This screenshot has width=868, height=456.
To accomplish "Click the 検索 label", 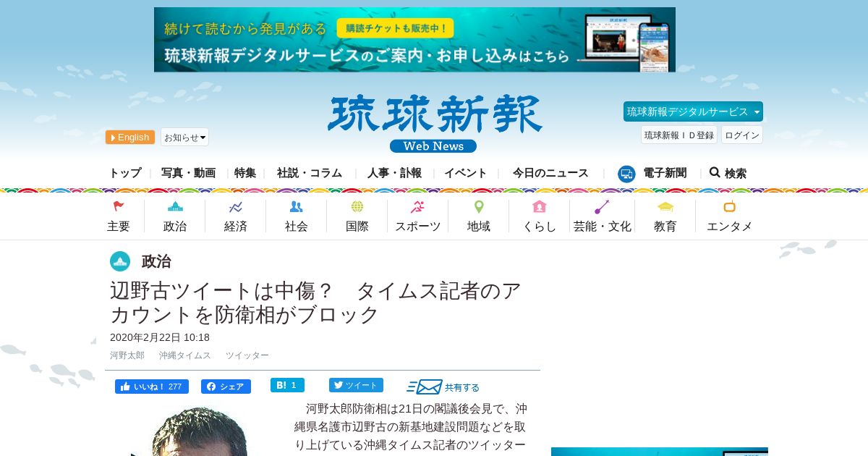I will 736,174.
